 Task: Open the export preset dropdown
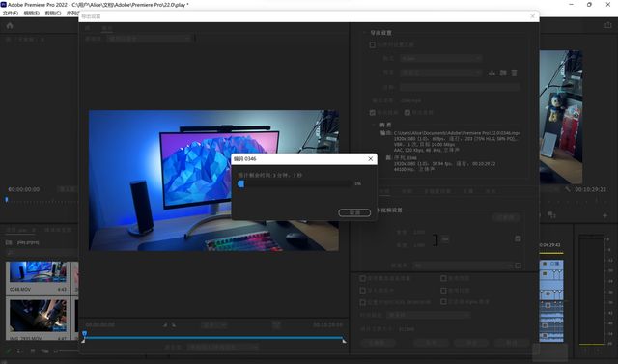[x=440, y=72]
